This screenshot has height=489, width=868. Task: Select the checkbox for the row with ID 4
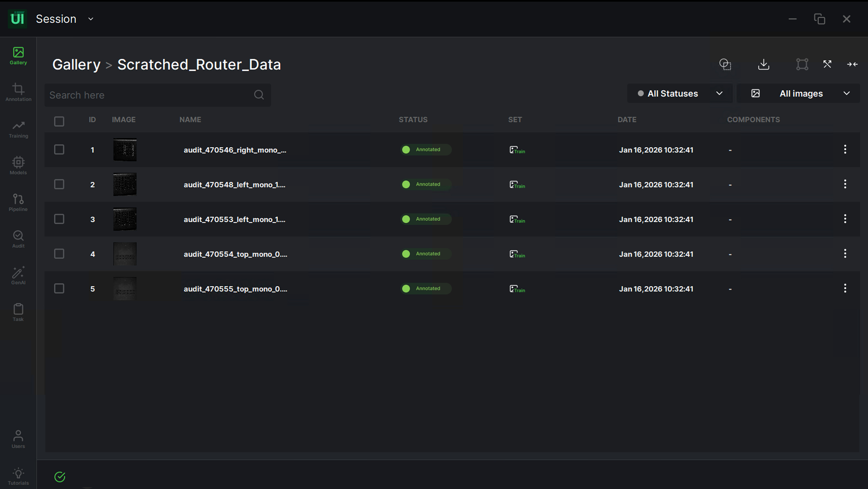[59, 254]
